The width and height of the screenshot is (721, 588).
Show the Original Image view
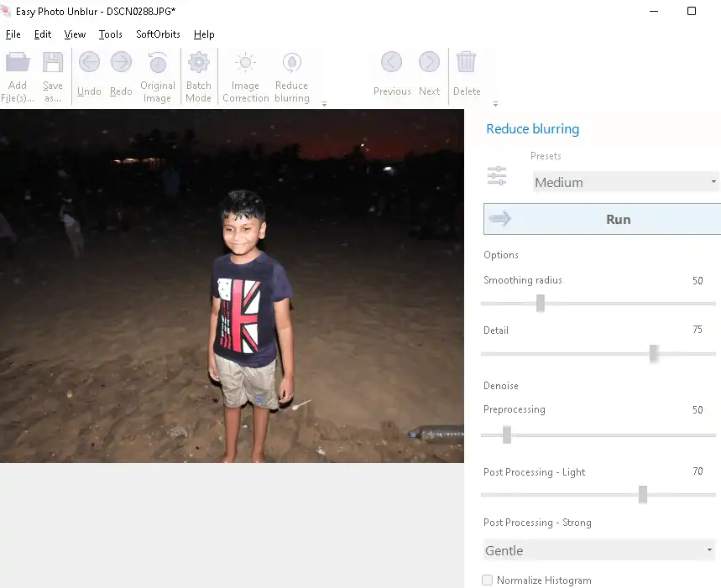point(158,63)
